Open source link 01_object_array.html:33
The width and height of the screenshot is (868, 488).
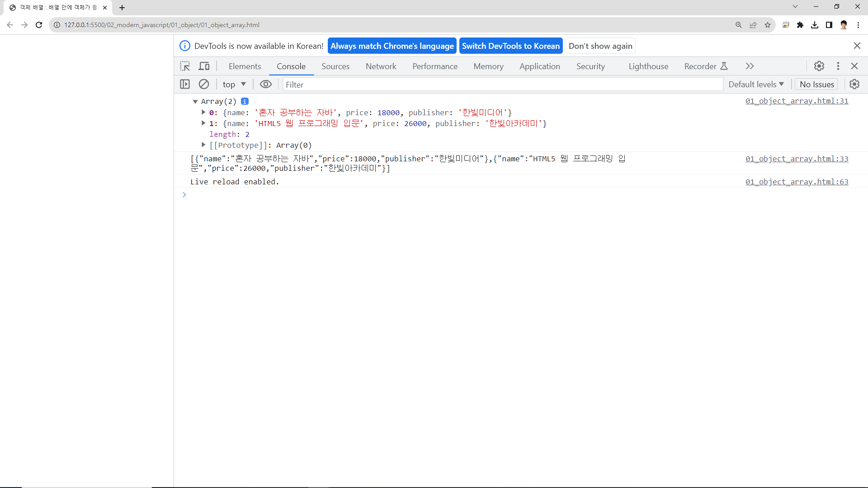coord(797,159)
